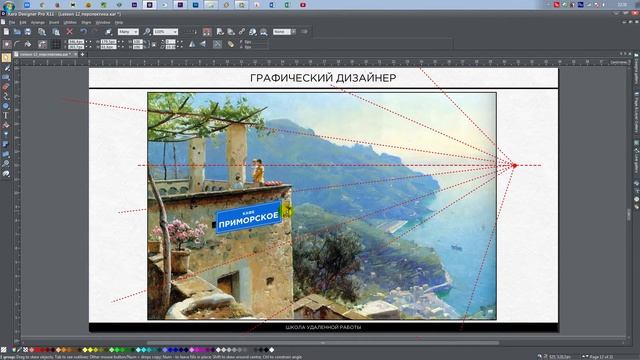Click the X position input field

click(x=76, y=42)
